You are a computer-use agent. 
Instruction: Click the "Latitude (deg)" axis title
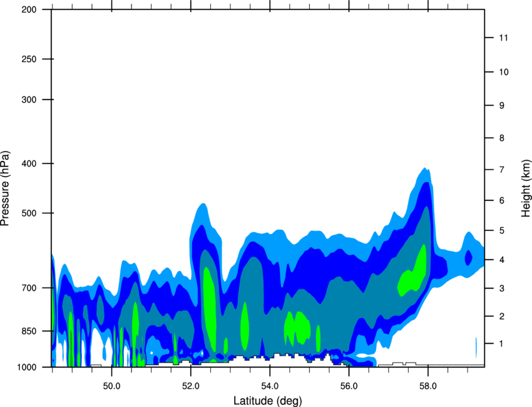(268, 401)
